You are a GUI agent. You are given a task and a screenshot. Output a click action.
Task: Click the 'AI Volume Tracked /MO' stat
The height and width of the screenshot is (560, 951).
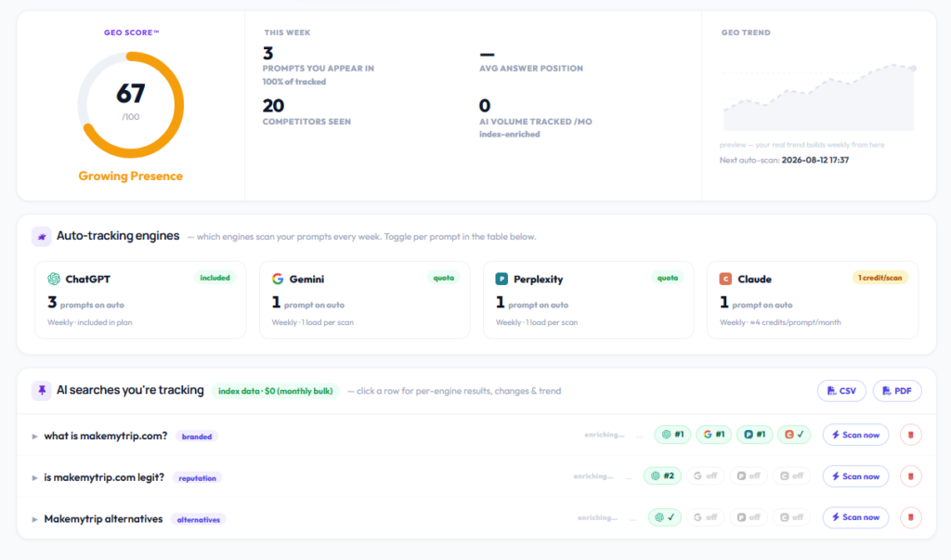click(x=536, y=118)
